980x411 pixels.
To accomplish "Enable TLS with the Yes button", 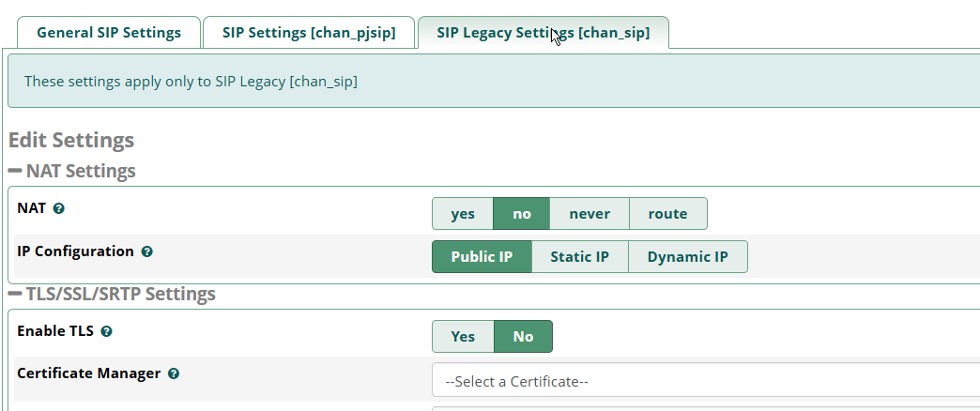I will 463,336.
